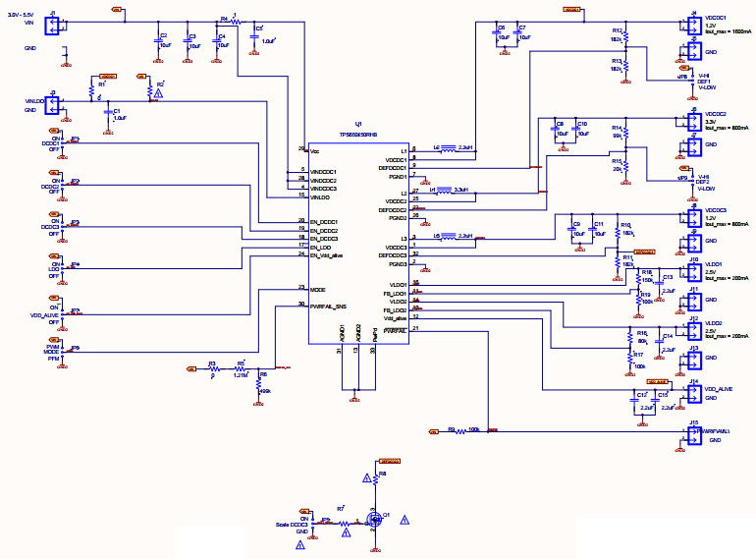Click the PWRFAIL_SNS pin label
Viewport: 756px width, 559px height.
click(x=329, y=307)
